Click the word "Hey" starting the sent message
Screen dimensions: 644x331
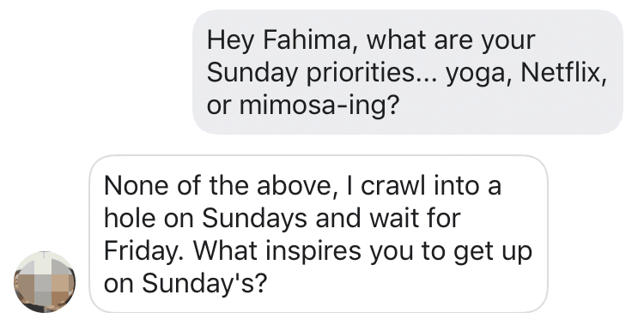(x=231, y=41)
